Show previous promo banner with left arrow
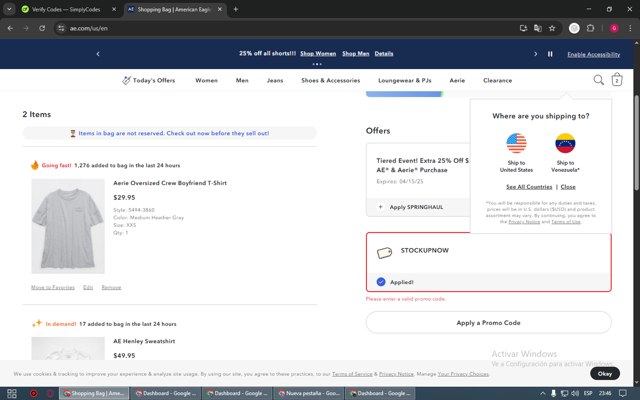Screen dimensions: 640x400 tap(98, 54)
